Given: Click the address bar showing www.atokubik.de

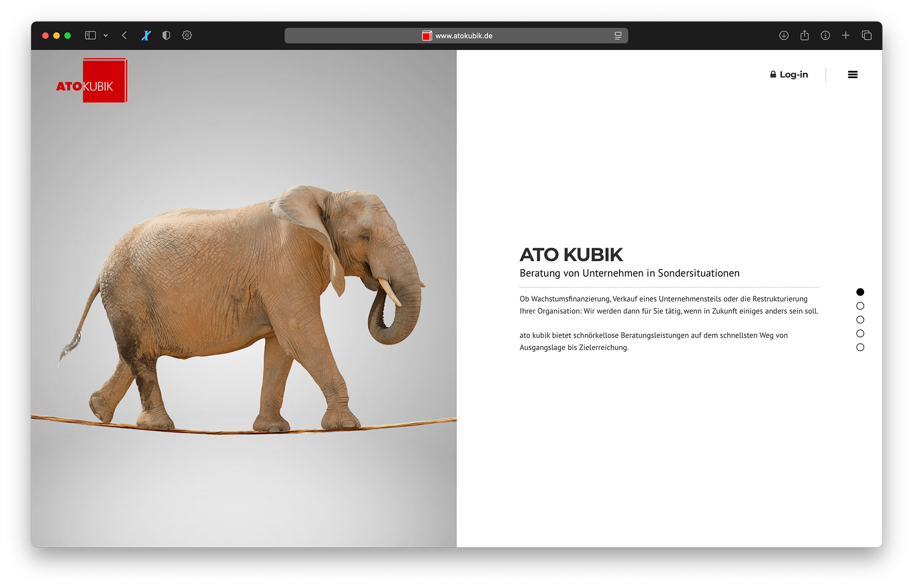Looking at the screenshot, I should [x=456, y=36].
